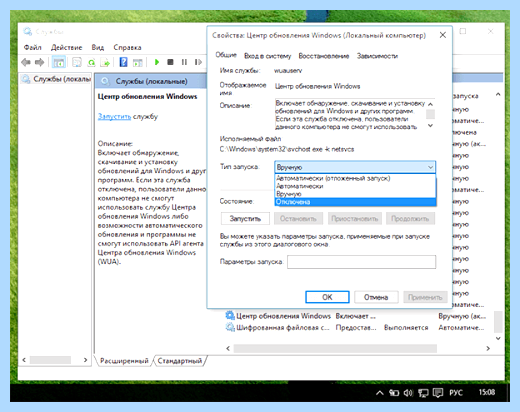Image resolution: width=520 pixels, height=412 pixels.
Task: Click the Остановить button
Action: tap(298, 219)
